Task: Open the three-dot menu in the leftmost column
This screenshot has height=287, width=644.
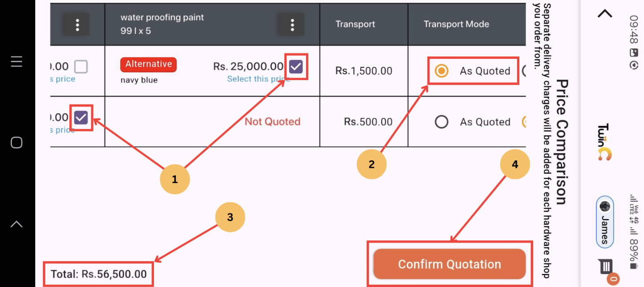Action: [x=77, y=25]
